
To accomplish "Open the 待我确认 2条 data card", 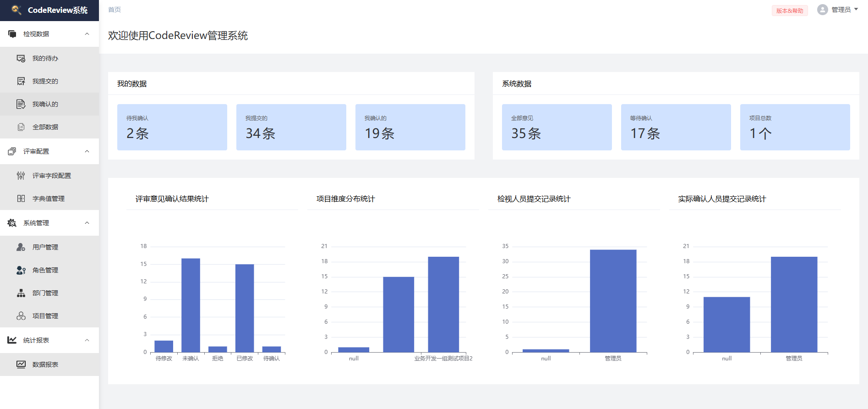I will [x=172, y=127].
